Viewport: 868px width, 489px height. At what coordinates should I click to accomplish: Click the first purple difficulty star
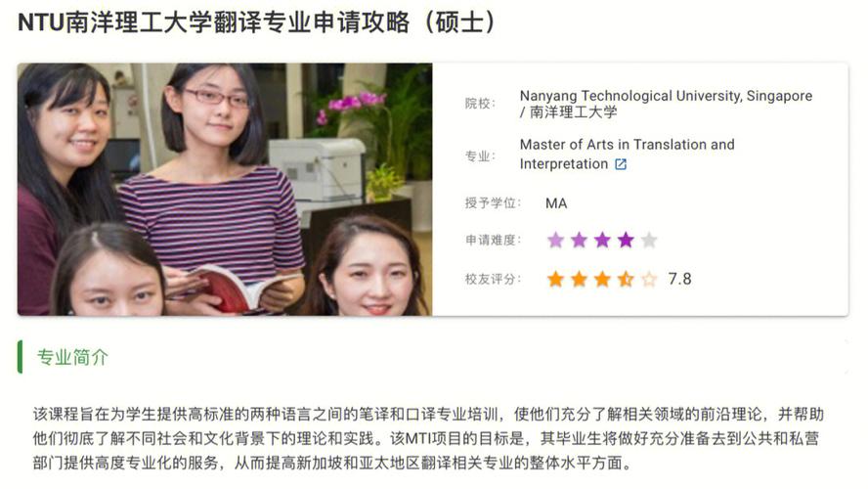[x=555, y=240]
